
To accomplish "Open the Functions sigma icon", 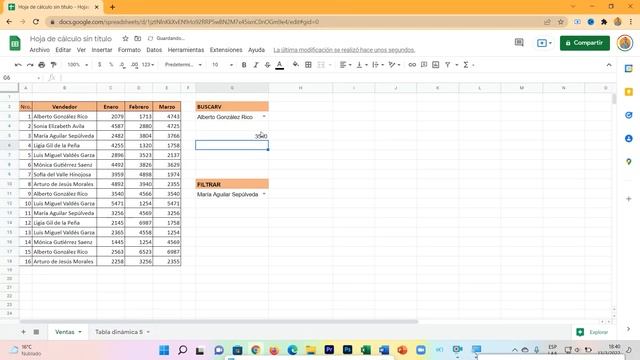I will 466,65.
